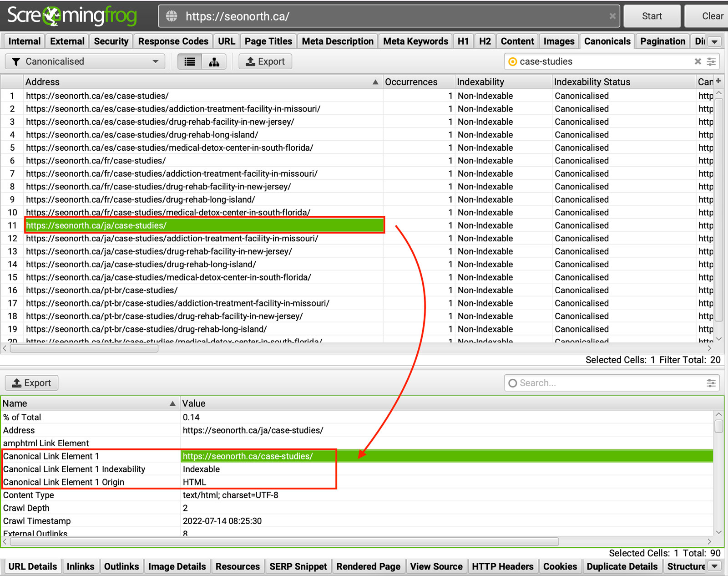Open the Cookies tab
Screen dimensions: 728x576
560,566
